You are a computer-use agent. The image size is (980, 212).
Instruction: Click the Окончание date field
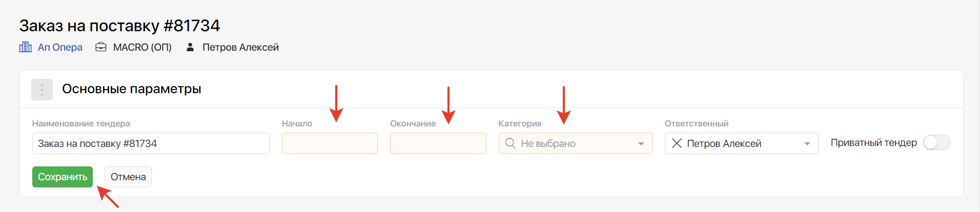[x=438, y=143]
